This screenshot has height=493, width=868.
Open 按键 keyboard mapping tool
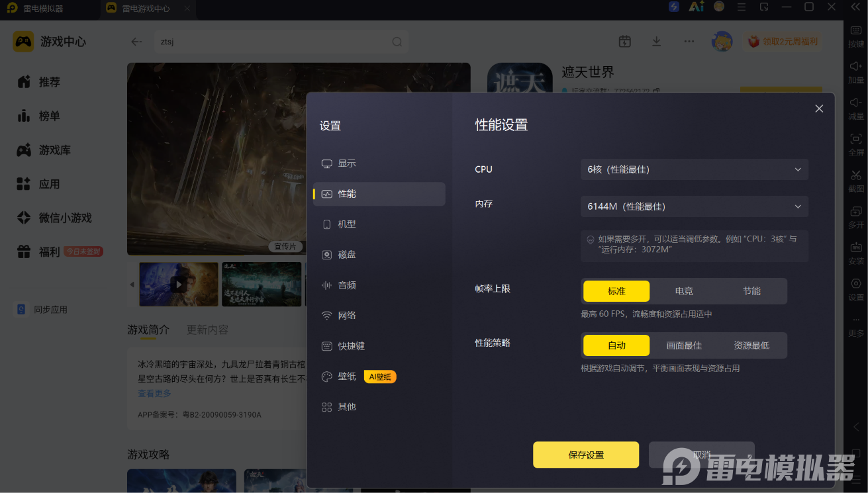[x=856, y=36]
